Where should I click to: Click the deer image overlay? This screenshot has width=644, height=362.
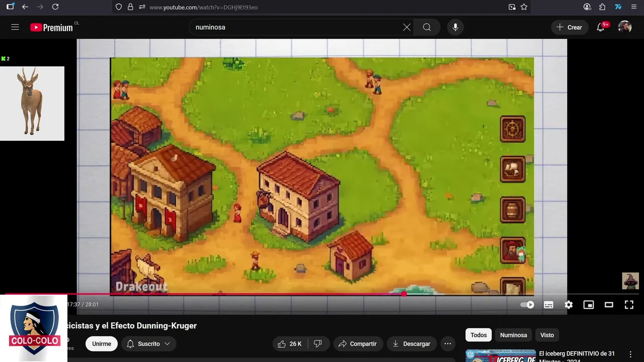click(x=32, y=104)
